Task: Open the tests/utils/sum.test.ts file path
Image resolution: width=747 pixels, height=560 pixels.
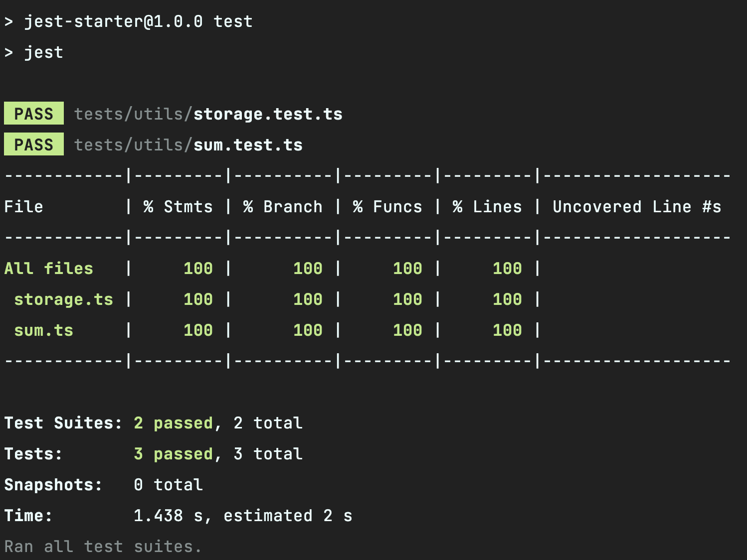Action: [x=188, y=145]
